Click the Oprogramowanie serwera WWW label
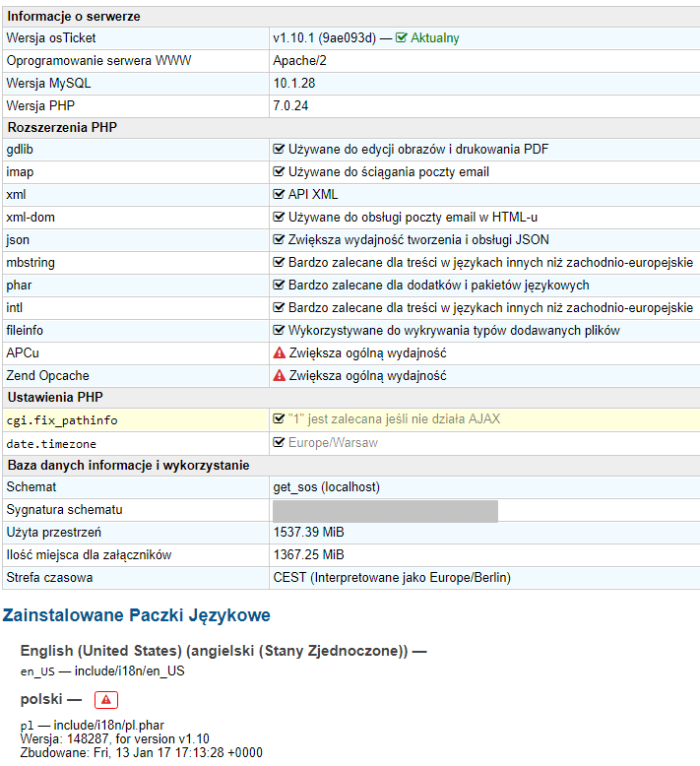The height and width of the screenshot is (766, 700). tap(98, 61)
